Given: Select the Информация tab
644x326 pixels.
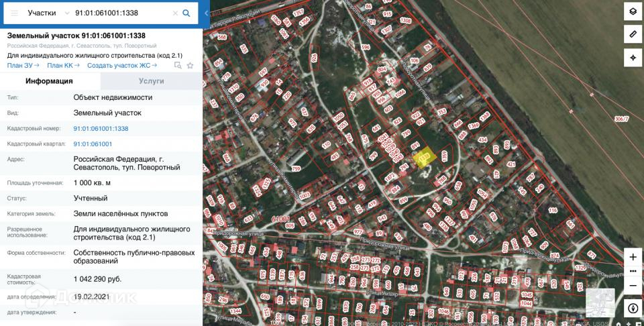Looking at the screenshot, I should coord(49,81).
